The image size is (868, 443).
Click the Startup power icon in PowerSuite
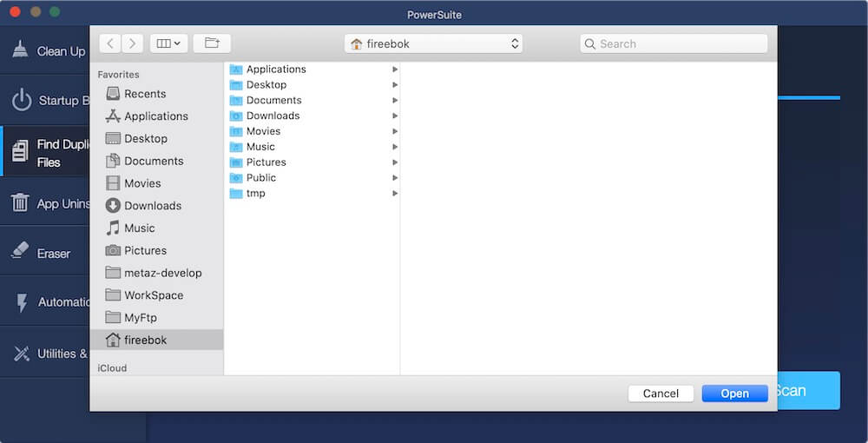point(22,100)
